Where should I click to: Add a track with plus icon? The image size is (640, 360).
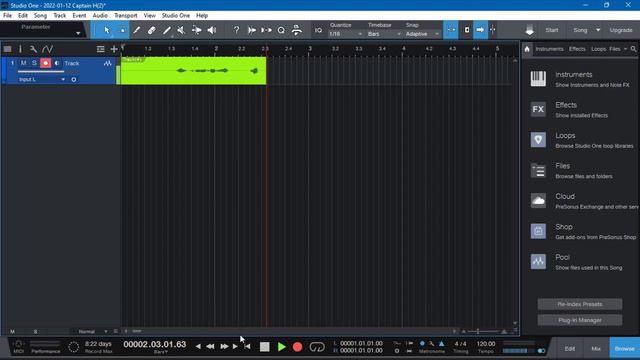[x=114, y=49]
